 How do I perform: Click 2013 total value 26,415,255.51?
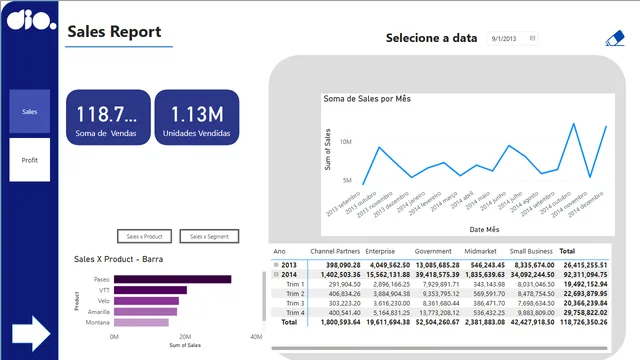tap(585, 265)
